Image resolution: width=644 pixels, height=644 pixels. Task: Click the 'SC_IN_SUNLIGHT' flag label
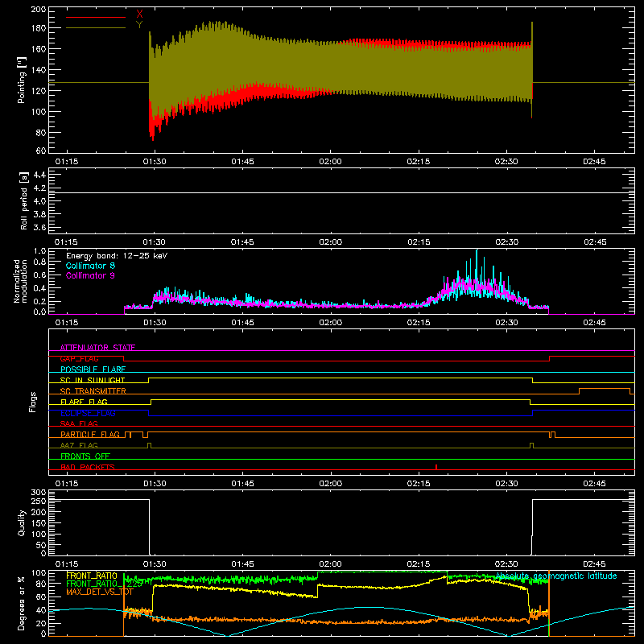pos(93,380)
